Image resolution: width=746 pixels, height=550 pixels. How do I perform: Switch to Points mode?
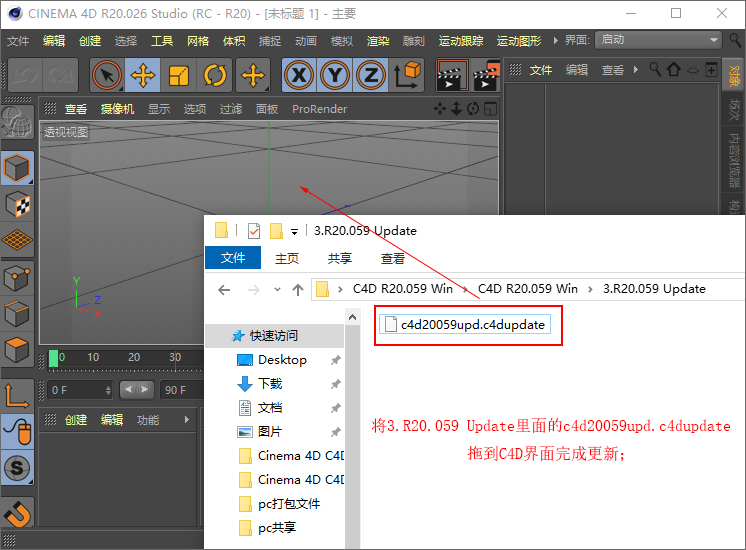(17, 278)
